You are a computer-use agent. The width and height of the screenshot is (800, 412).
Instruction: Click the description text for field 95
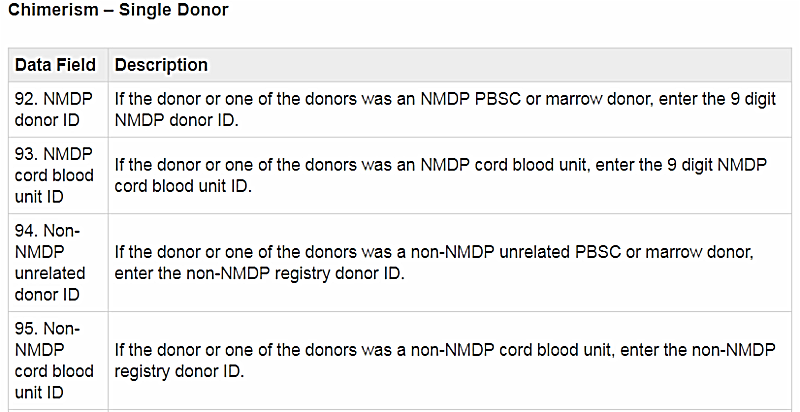click(x=440, y=360)
